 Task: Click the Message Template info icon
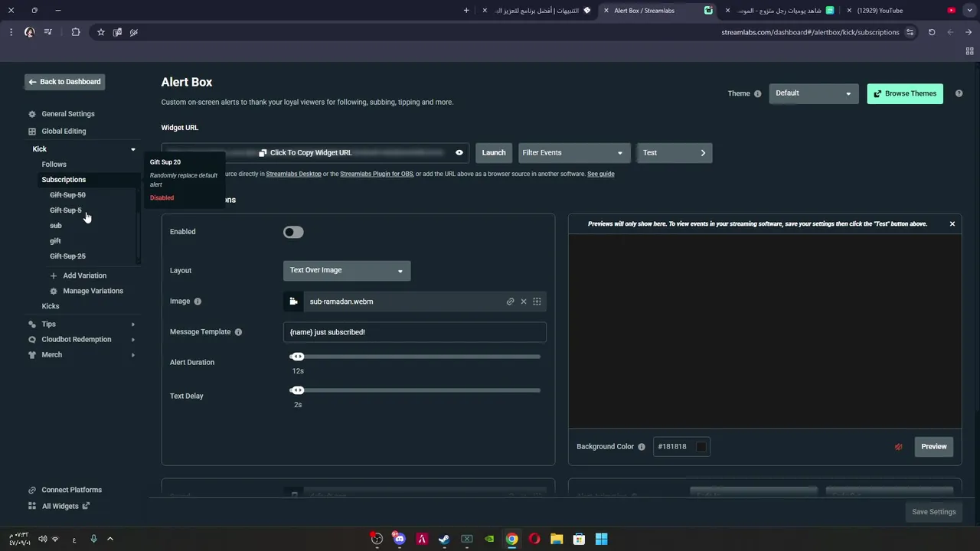click(238, 332)
